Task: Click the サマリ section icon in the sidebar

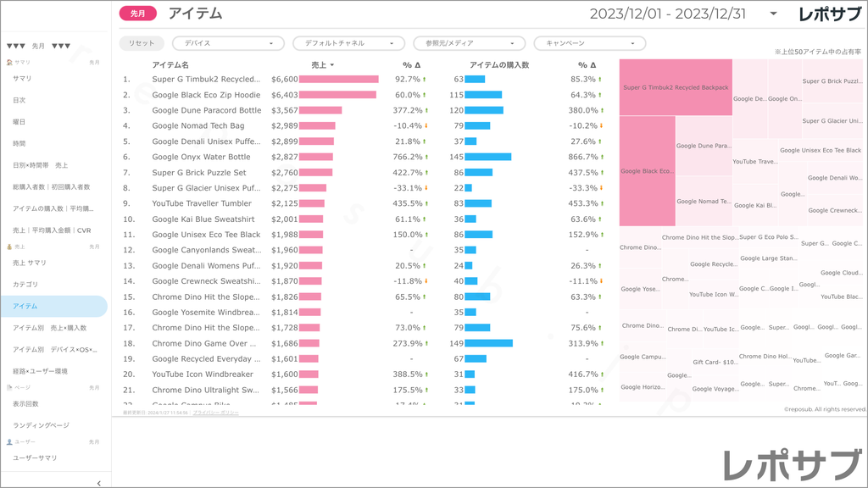Action: [x=9, y=63]
